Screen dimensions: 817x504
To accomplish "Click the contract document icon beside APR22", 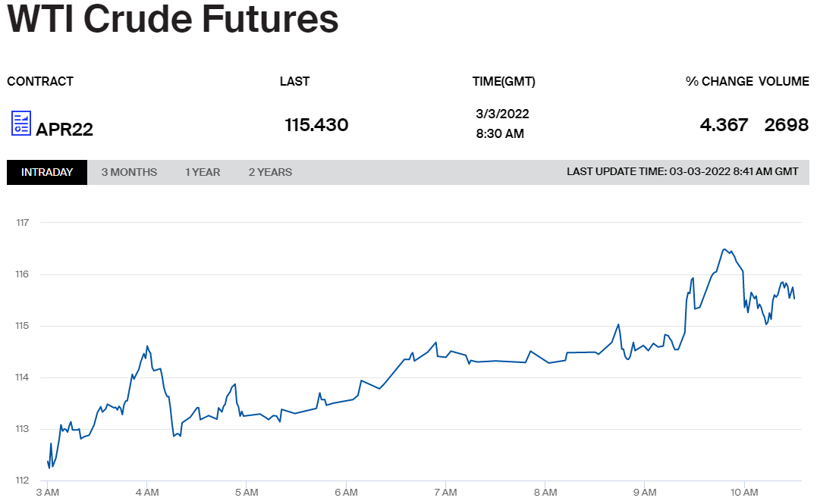I will click(21, 123).
